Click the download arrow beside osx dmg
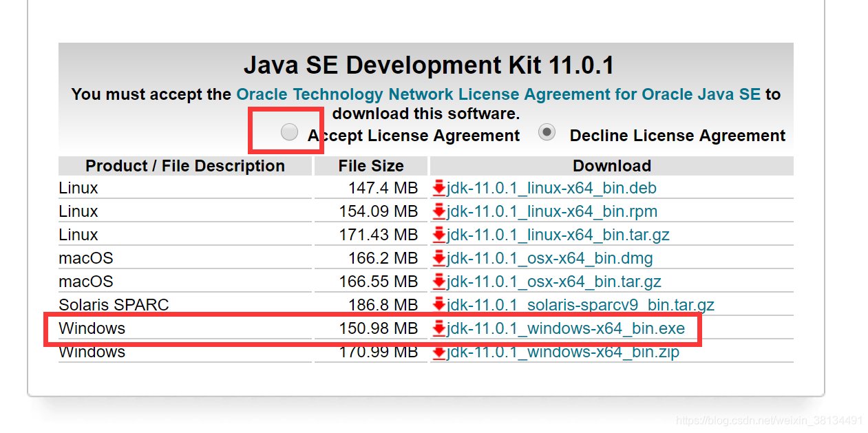 pos(438,258)
